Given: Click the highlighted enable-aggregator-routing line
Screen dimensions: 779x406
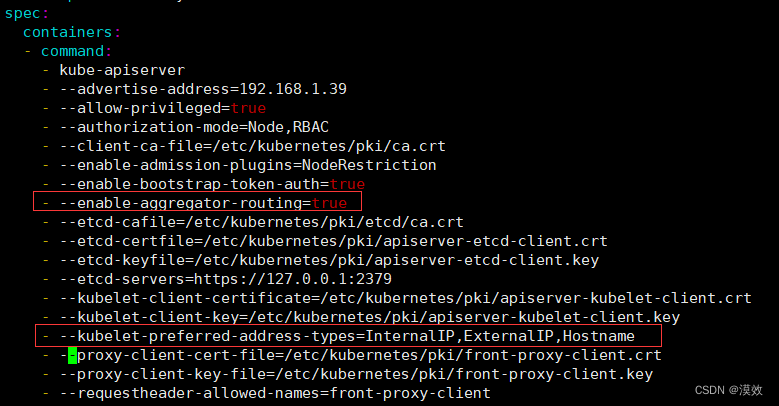Looking at the screenshot, I should (x=190, y=203).
